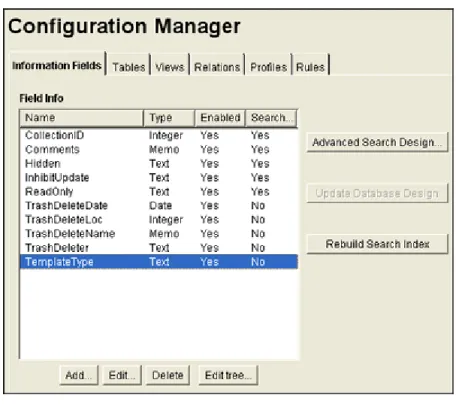Sort by the Search... column header

point(271,118)
